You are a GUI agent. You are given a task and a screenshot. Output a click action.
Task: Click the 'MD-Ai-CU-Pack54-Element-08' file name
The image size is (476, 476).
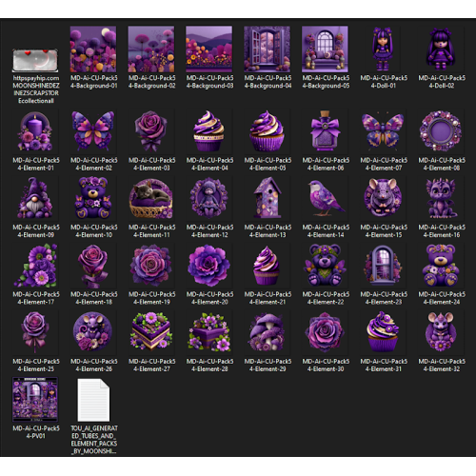pos(442,164)
